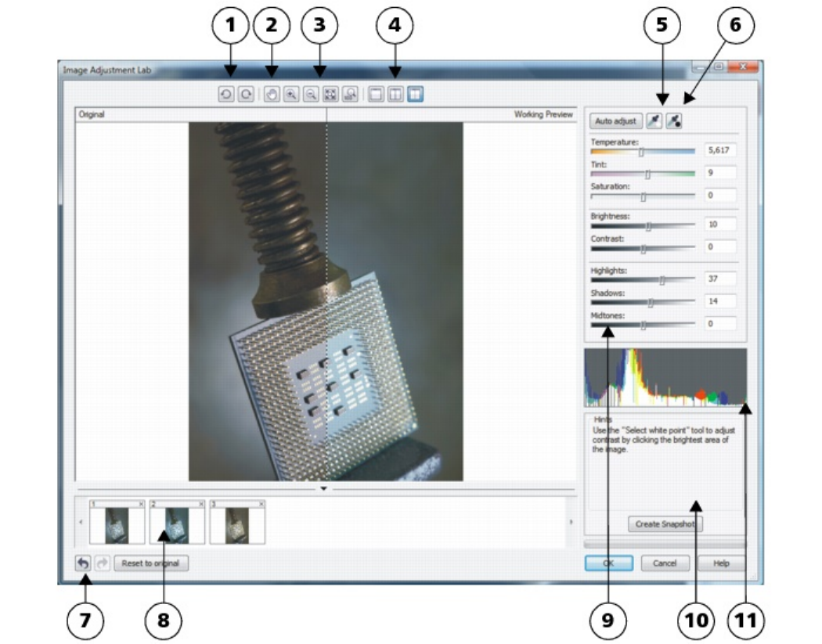The height and width of the screenshot is (644, 822).
Task: Switch to full preview mode
Action: point(375,95)
